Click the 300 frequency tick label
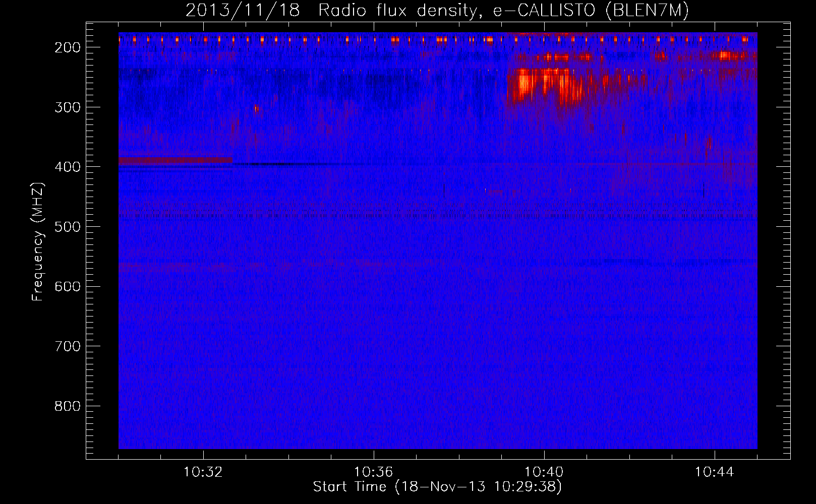 [68, 107]
